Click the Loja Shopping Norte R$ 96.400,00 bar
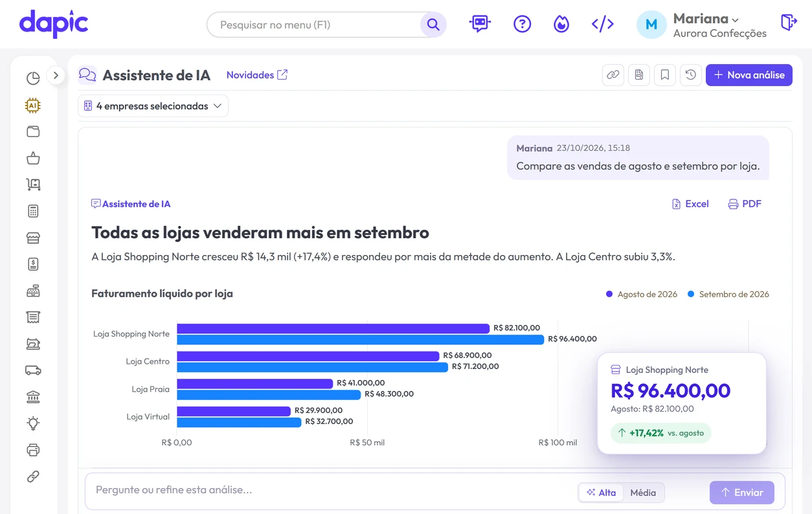Screen dimensions: 812x514 (360, 339)
